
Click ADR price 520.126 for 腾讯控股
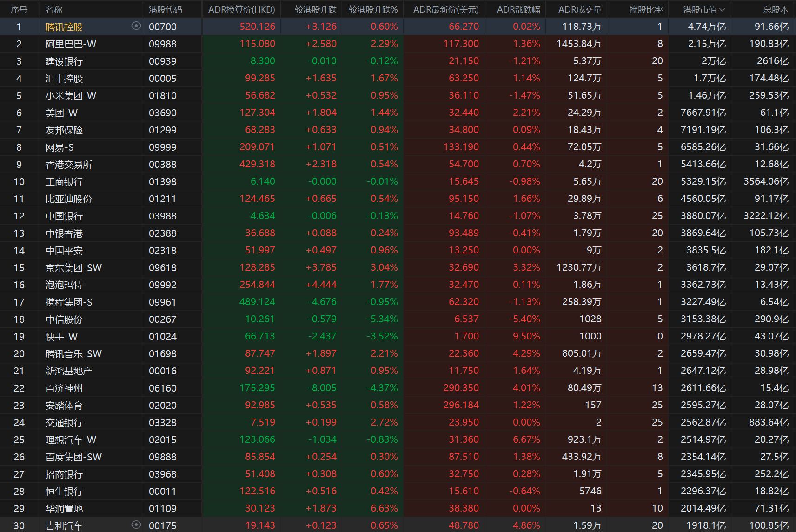pyautogui.click(x=258, y=27)
